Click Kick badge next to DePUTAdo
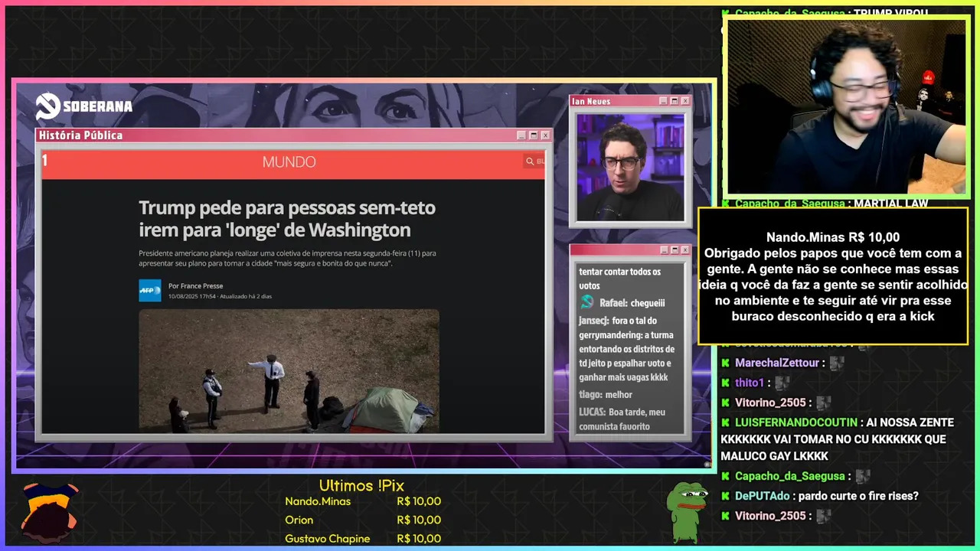 [725, 496]
